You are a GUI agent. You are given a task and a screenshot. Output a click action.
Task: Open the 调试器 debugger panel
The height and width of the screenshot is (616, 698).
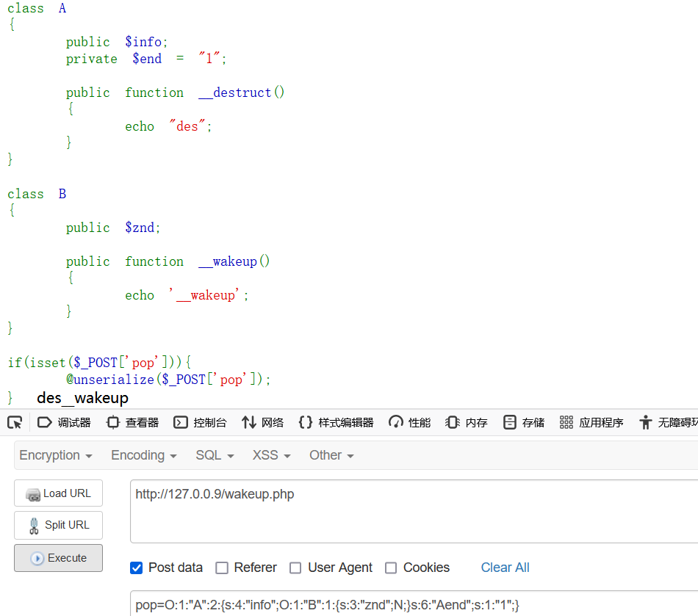coord(64,422)
